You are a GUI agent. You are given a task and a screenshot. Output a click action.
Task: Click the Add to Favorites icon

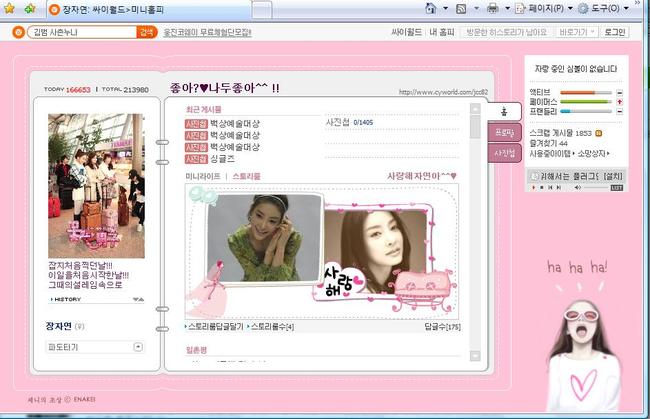[30, 8]
